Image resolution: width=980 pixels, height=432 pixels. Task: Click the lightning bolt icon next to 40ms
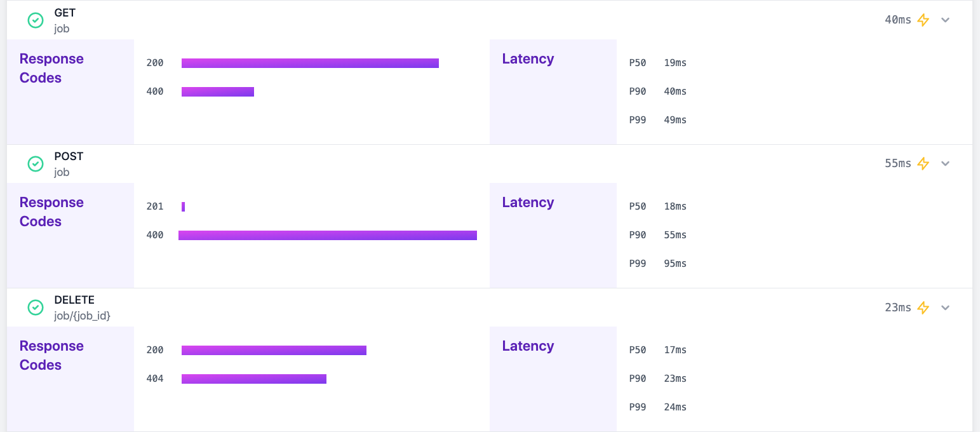tap(923, 20)
